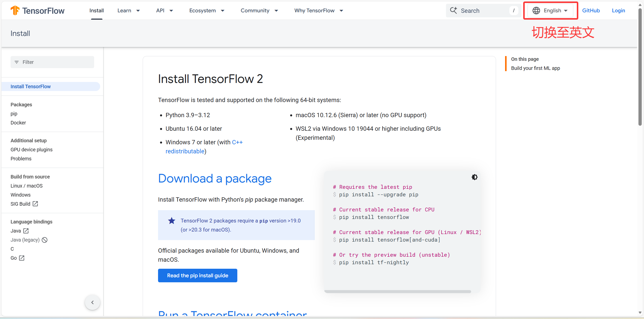Image resolution: width=644 pixels, height=319 pixels.
Task: Open the C++ redistributable link
Action: click(185, 151)
